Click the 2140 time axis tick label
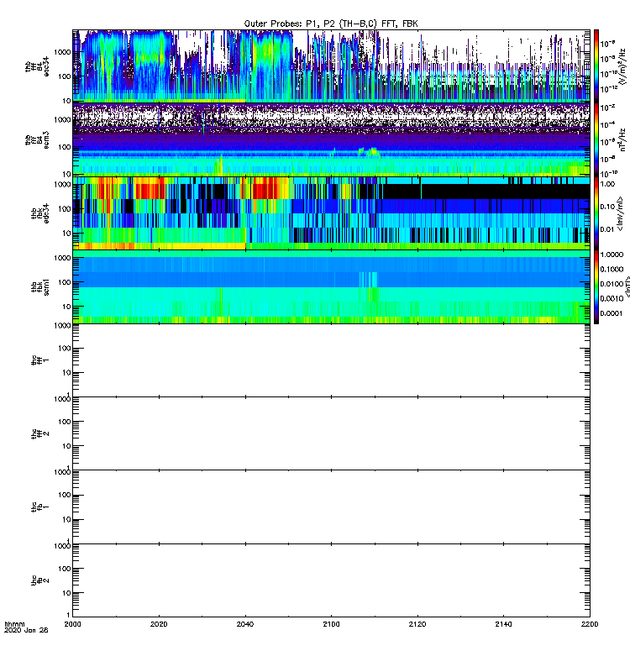 503,624
